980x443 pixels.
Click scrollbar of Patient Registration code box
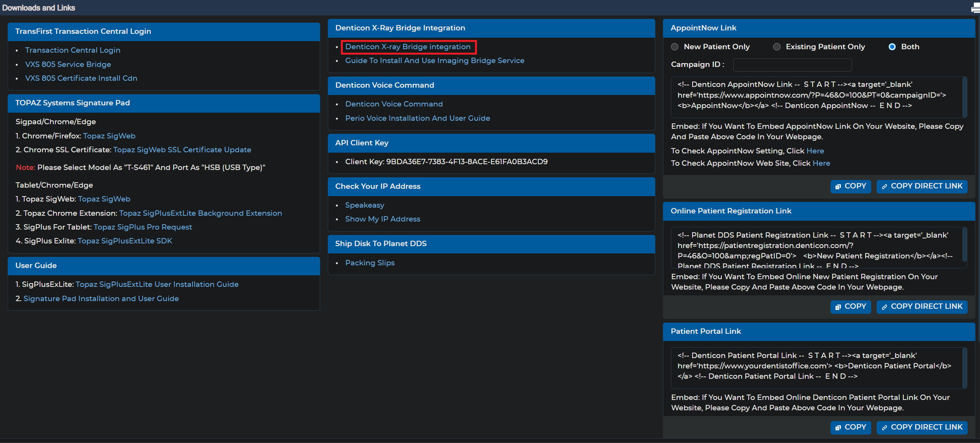964,244
